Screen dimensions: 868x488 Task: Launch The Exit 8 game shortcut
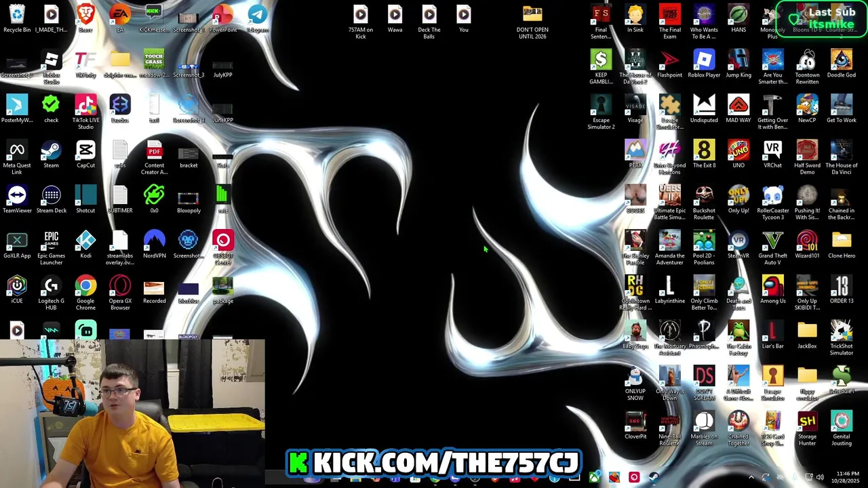704,155
